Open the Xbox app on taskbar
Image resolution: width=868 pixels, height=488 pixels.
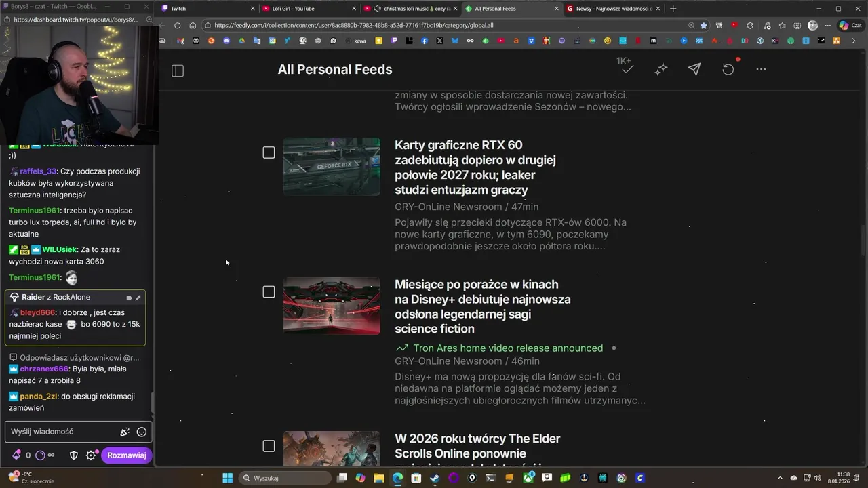click(528, 478)
